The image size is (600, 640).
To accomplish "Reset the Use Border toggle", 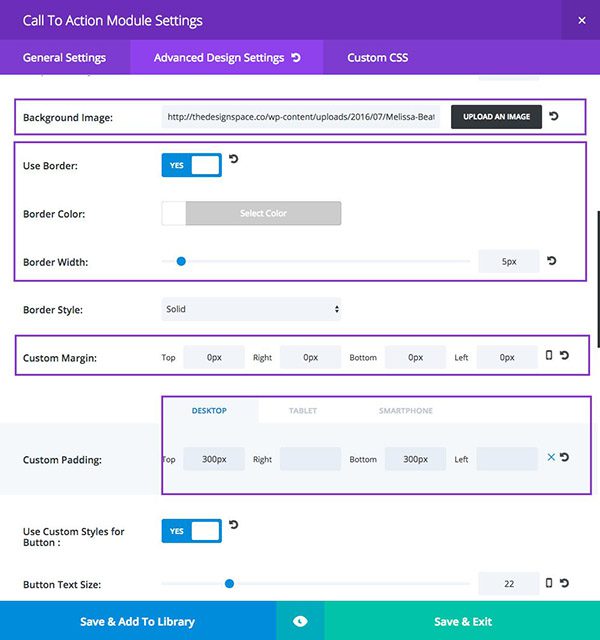I will point(233,158).
